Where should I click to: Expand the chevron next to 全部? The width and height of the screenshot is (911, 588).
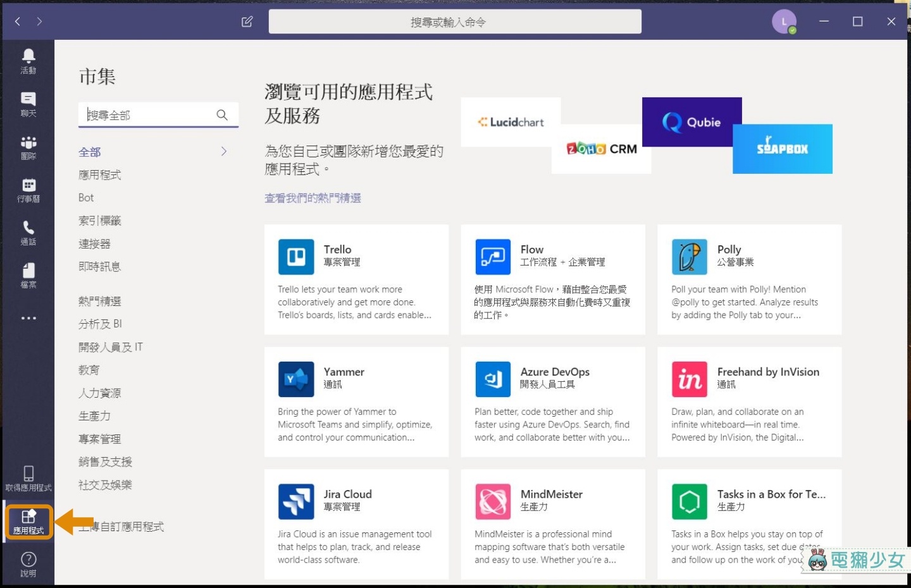[x=224, y=151]
